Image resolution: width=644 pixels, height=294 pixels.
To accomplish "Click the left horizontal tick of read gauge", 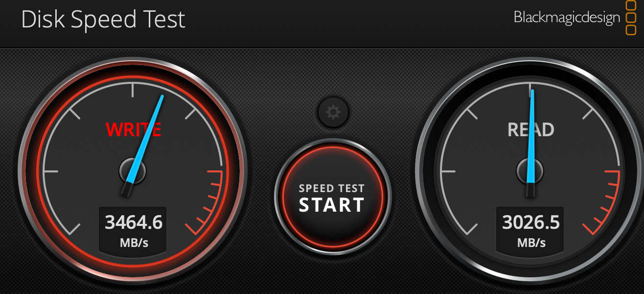I will 448,171.
